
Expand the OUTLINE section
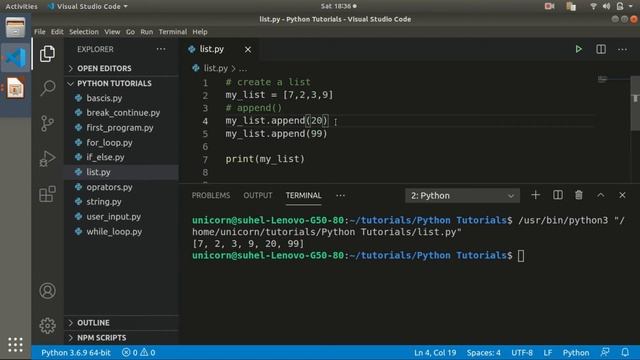122,322
